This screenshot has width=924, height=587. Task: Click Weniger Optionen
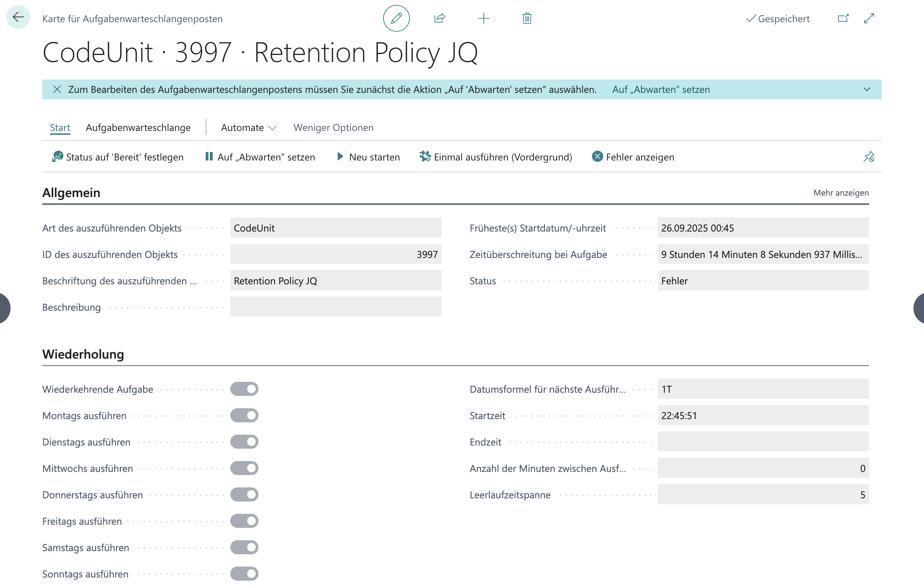click(x=333, y=128)
